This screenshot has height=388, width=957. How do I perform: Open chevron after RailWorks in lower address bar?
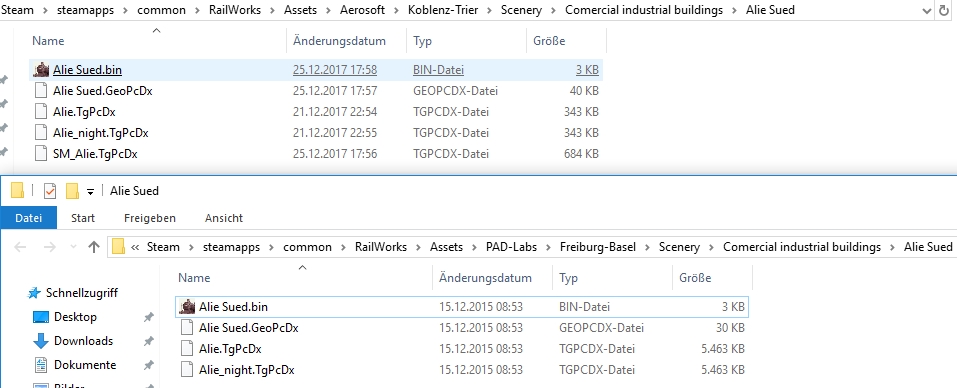coord(419,247)
